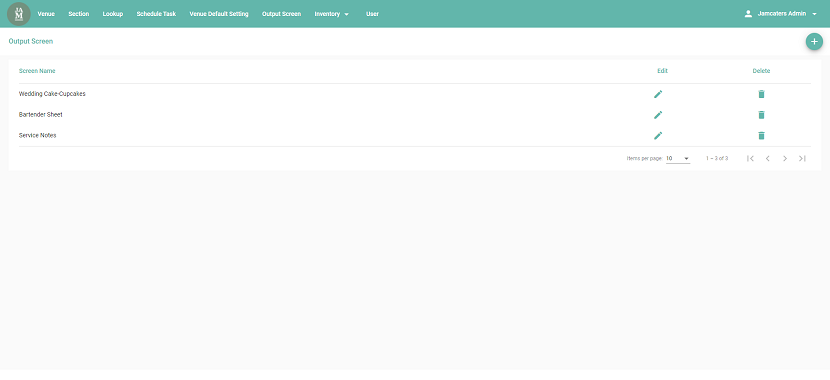Click pencil icon for Service Notes

tap(658, 135)
